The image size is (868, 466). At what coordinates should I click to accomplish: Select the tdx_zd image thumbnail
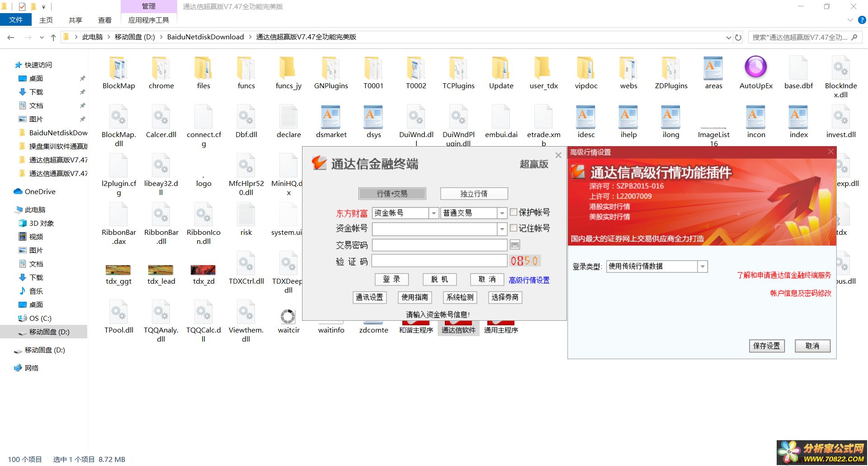203,270
